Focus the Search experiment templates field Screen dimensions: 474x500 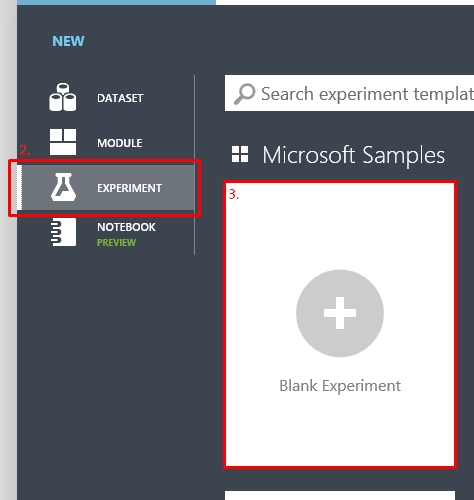pyautogui.click(x=349, y=93)
